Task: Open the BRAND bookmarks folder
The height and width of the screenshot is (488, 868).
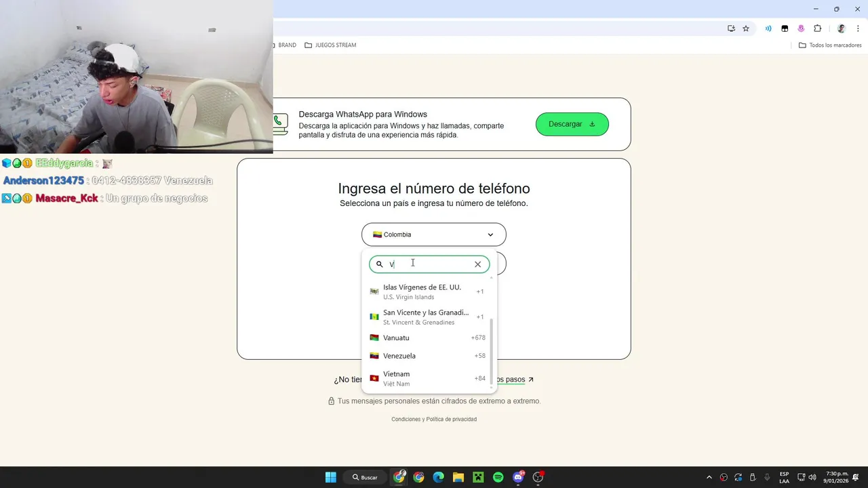Action: 285,45
